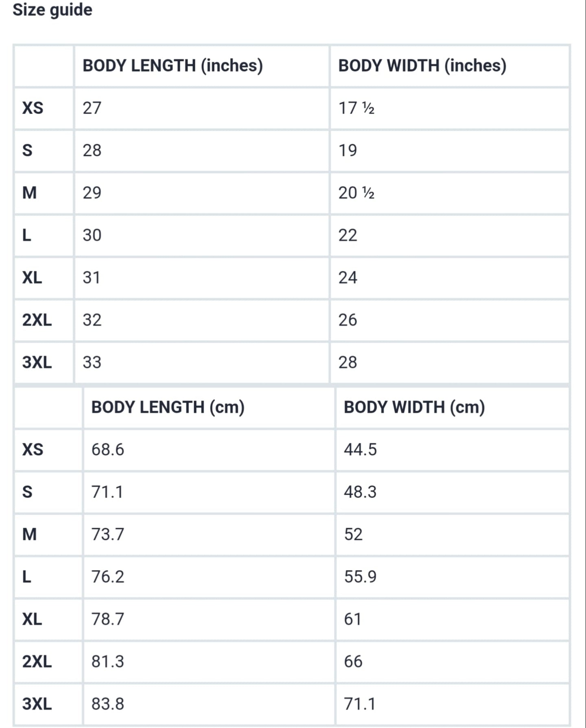The width and height of the screenshot is (586, 728).
Task: Select the 76.2 length cell for L
Action: pyautogui.click(x=209, y=577)
